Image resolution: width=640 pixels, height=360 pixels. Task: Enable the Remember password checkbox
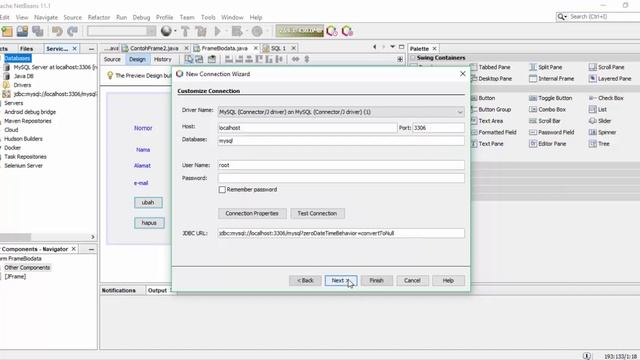coord(222,189)
